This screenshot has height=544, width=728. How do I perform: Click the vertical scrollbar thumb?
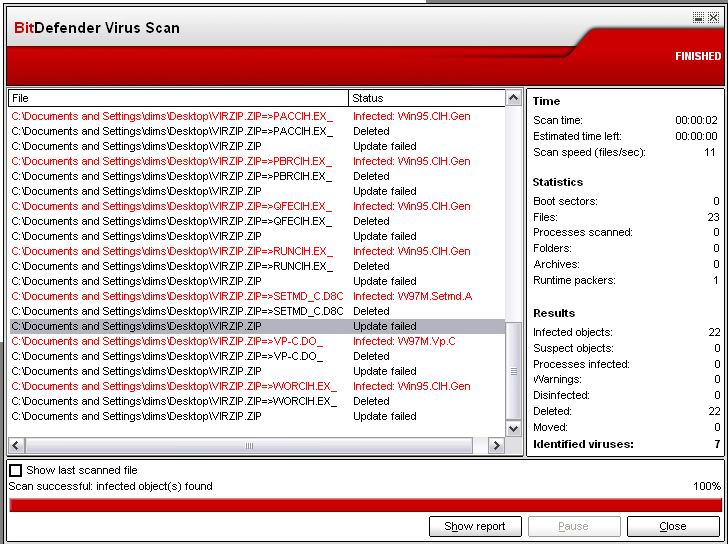click(514, 371)
